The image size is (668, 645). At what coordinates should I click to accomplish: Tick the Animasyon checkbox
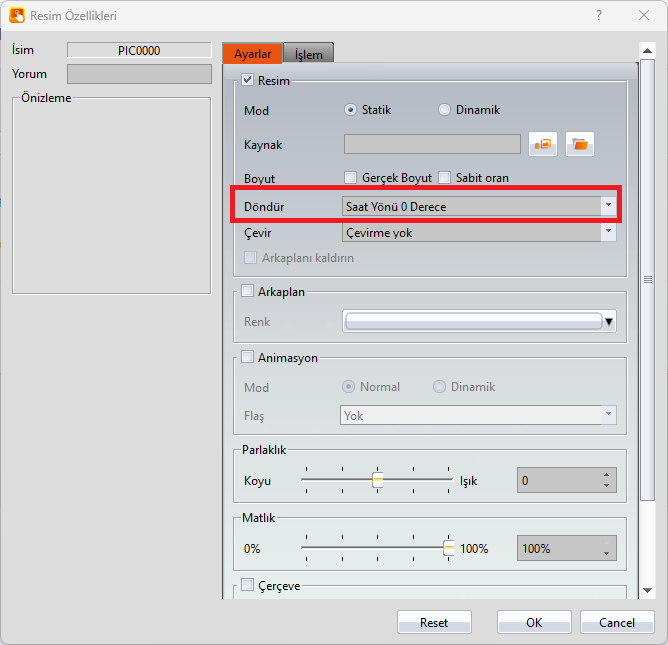pos(249,357)
